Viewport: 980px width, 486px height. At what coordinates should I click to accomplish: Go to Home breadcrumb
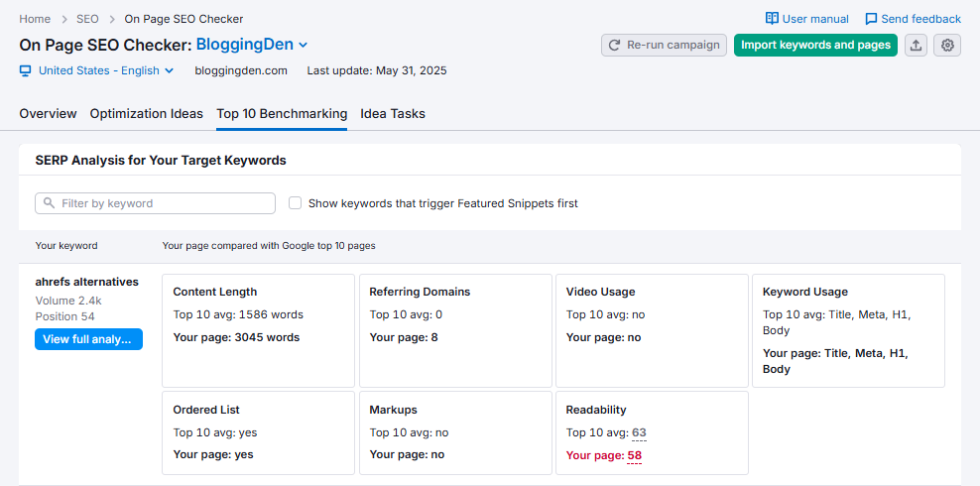pyautogui.click(x=35, y=19)
